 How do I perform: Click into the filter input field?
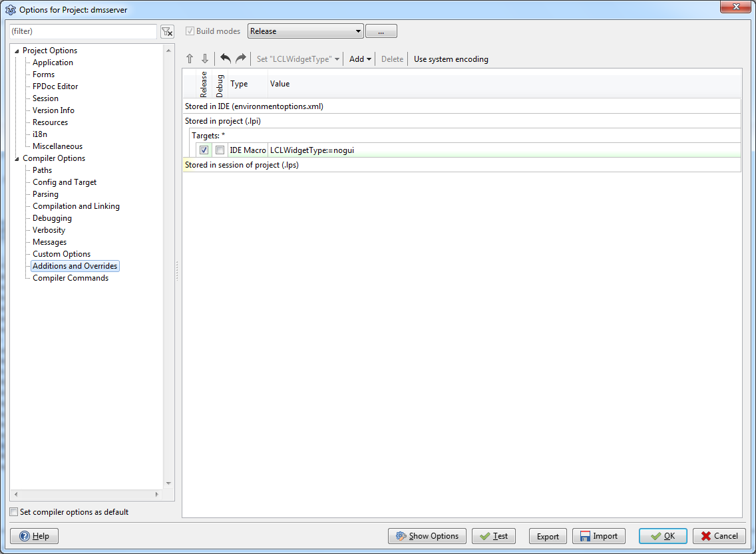[83, 31]
